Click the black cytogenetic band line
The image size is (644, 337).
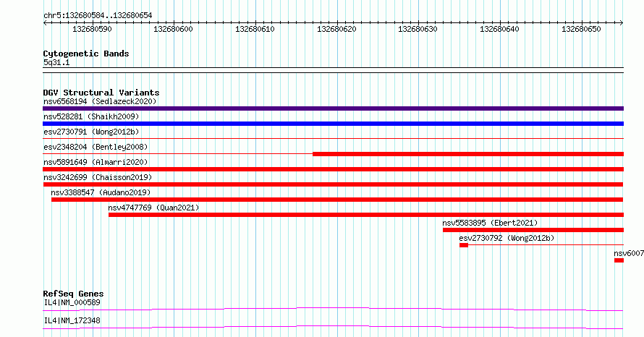tap(333, 70)
